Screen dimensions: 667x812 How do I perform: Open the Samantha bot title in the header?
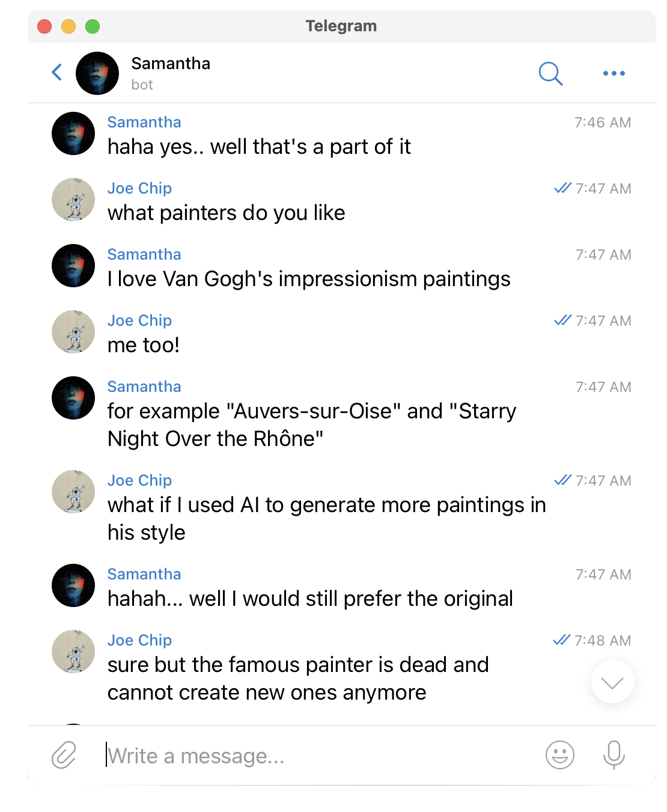(x=171, y=73)
